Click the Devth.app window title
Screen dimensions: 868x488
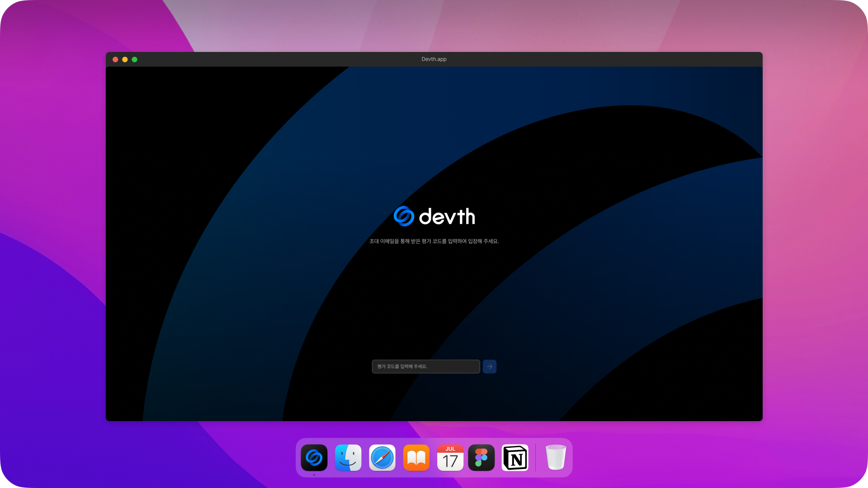click(x=434, y=59)
